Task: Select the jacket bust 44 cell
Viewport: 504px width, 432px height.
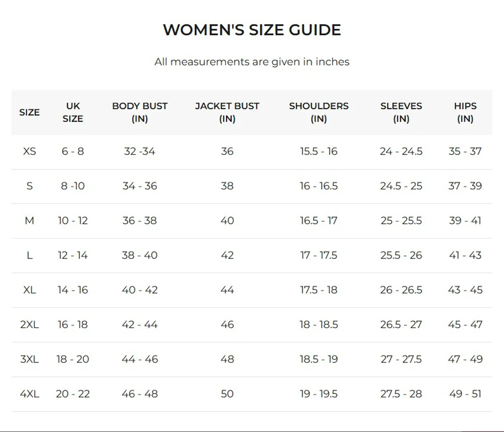Action: point(227,290)
